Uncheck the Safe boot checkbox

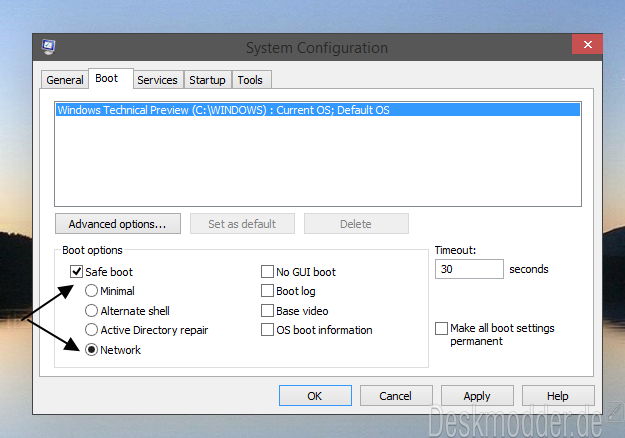[76, 272]
